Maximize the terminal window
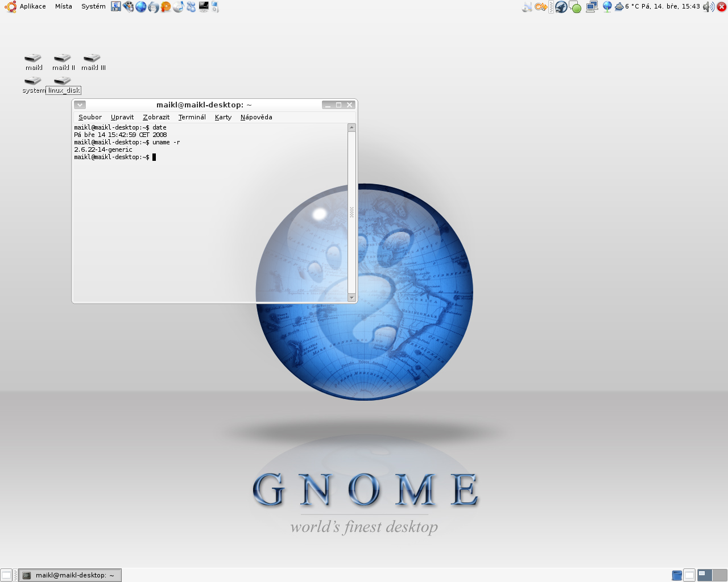This screenshot has height=582, width=728. tap(339, 105)
